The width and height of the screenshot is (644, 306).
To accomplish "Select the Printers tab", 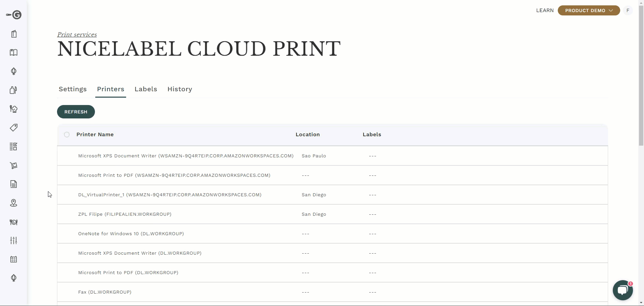I will pos(111,89).
